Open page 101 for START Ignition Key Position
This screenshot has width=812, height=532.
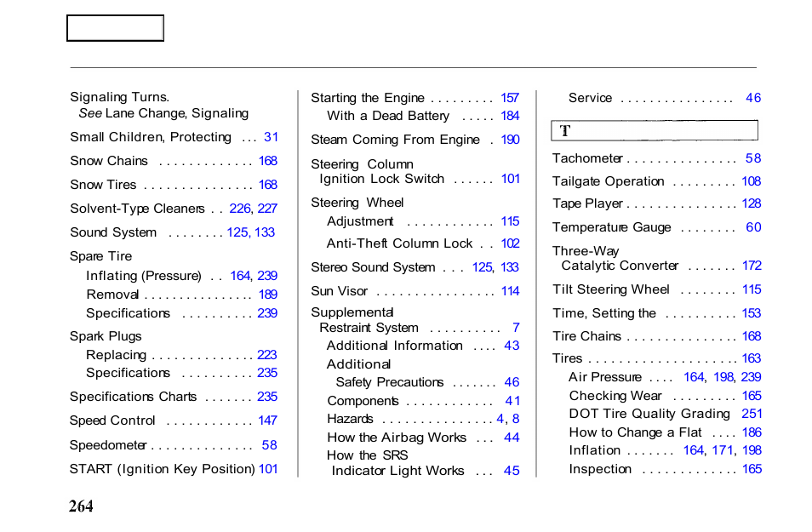coord(268,469)
